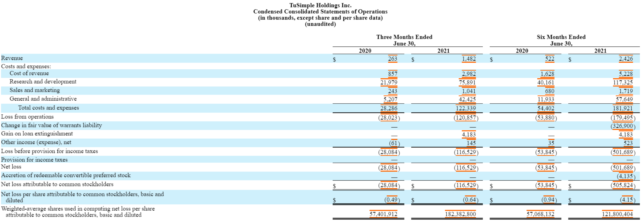Screen dimensions: 644x223
Task: Select the revenue value "1,482"
Action: coord(469,59)
